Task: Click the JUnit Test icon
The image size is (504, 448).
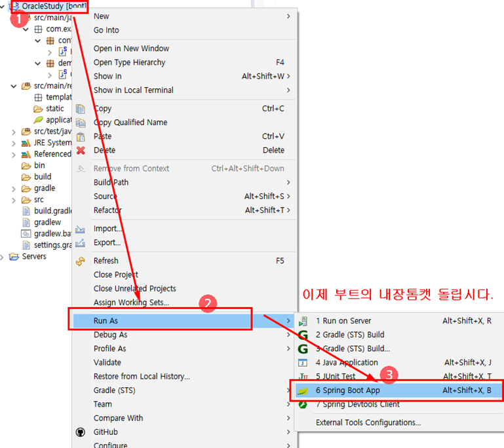Action: 303,377
